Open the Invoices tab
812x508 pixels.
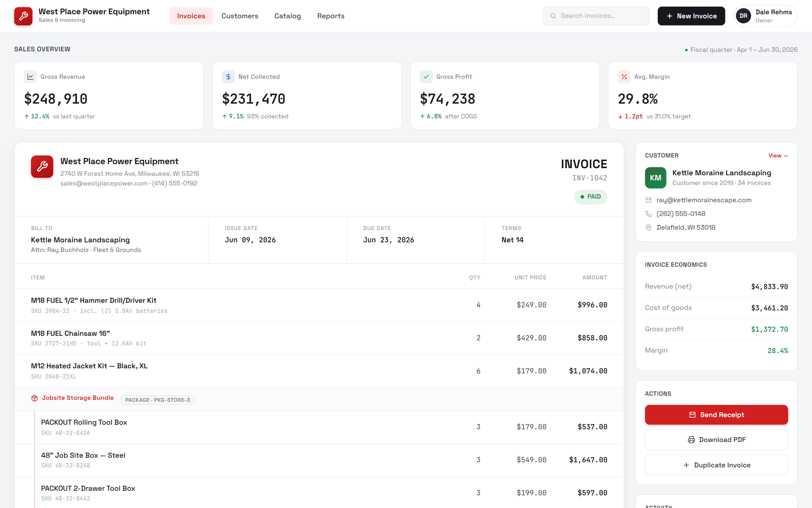pyautogui.click(x=191, y=16)
